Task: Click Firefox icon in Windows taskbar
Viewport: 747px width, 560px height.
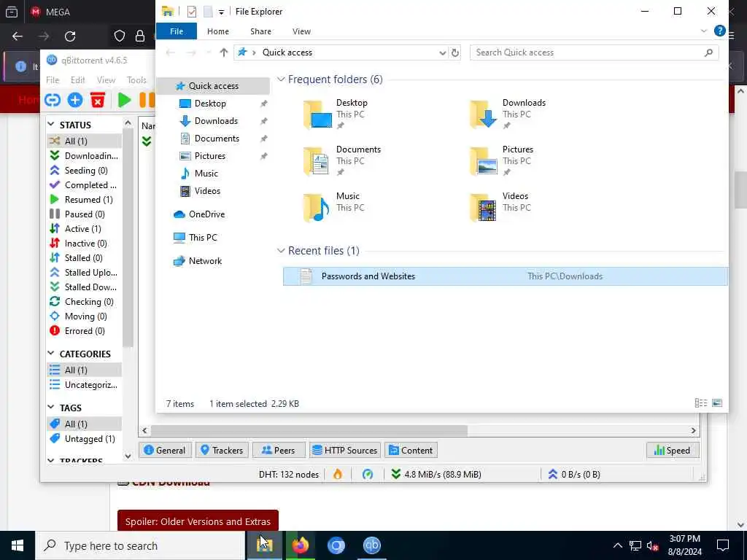Action: [300, 545]
